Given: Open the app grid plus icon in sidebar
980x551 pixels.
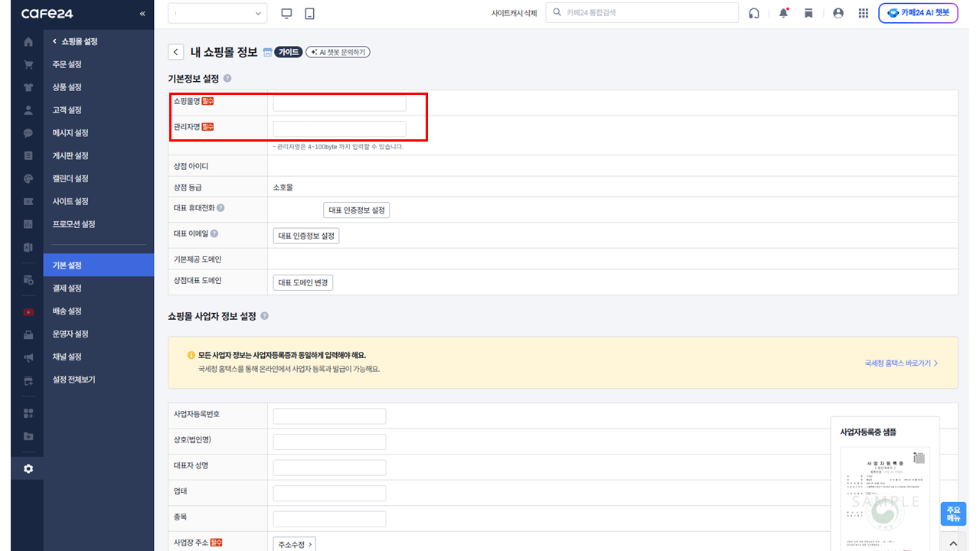Looking at the screenshot, I should tap(28, 413).
